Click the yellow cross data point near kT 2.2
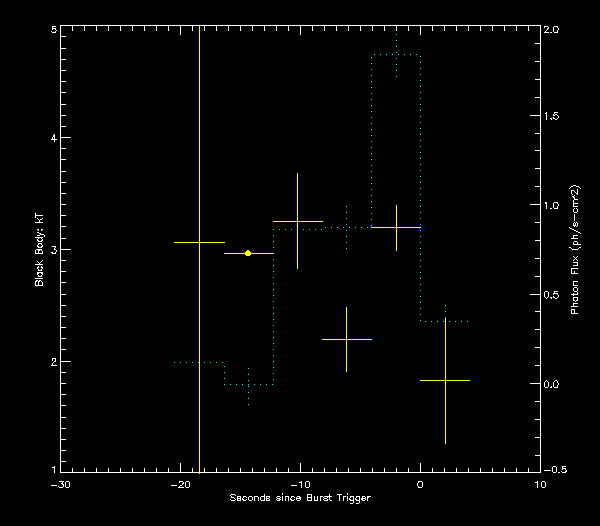Image resolution: width=600 pixels, height=526 pixels. (346, 339)
